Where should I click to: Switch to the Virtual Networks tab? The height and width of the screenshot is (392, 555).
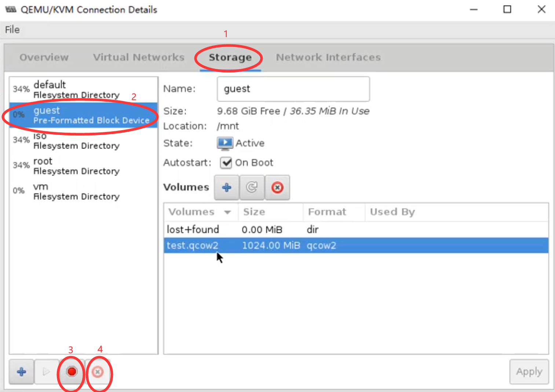(x=138, y=57)
